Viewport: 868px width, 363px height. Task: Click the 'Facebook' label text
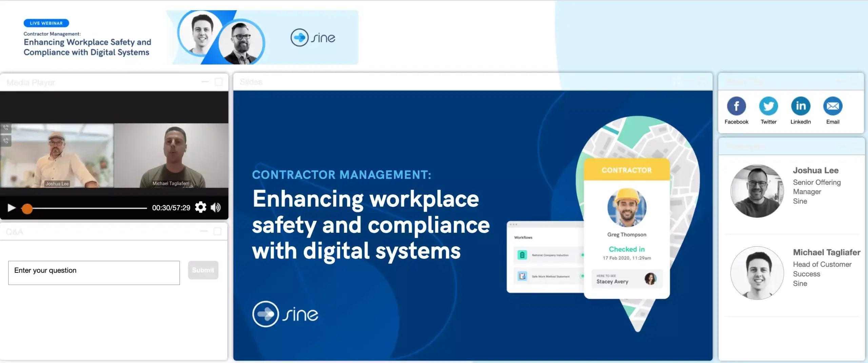[736, 122]
